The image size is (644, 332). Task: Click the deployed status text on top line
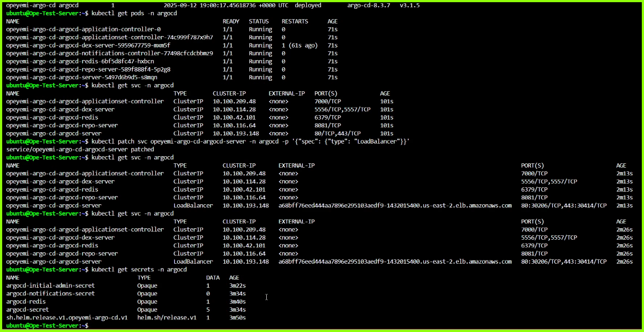tap(308, 5)
